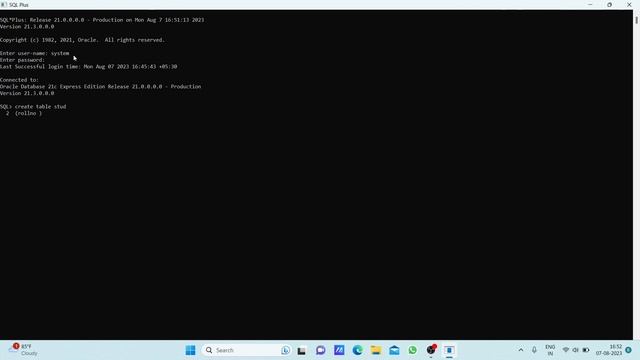
Task: Click the 'Enter password:' line
Action: point(22,60)
